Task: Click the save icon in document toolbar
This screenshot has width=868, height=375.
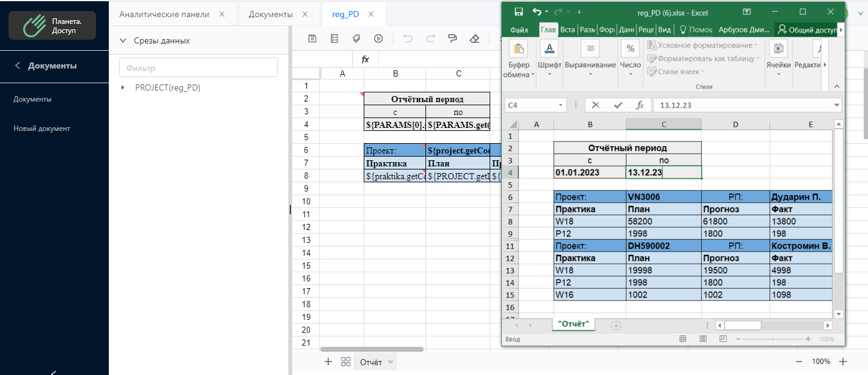Action: tap(312, 39)
